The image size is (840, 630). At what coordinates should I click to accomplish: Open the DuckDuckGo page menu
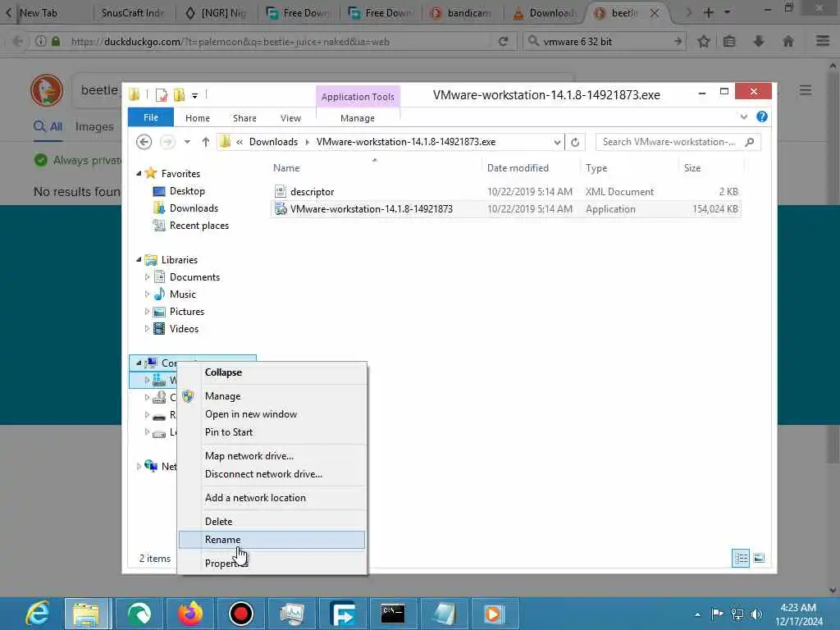point(806,90)
